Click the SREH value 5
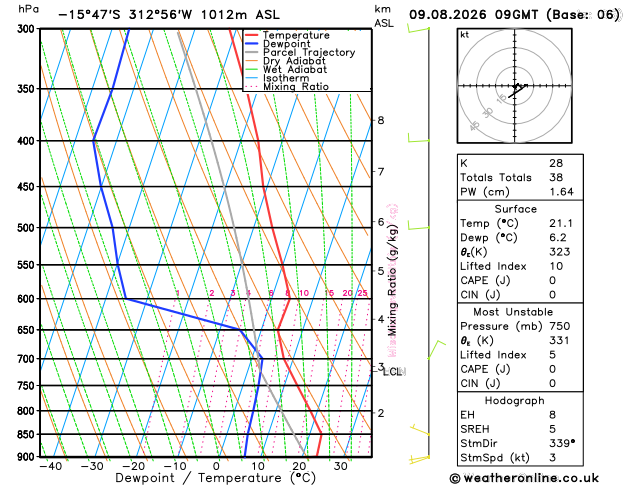The height and width of the screenshot is (486, 629). [x=552, y=429]
